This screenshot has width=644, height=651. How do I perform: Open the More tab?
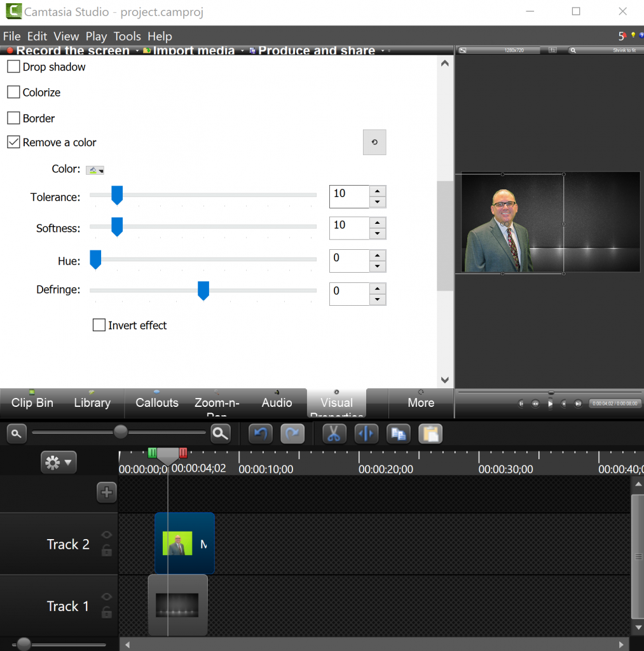[x=421, y=402]
